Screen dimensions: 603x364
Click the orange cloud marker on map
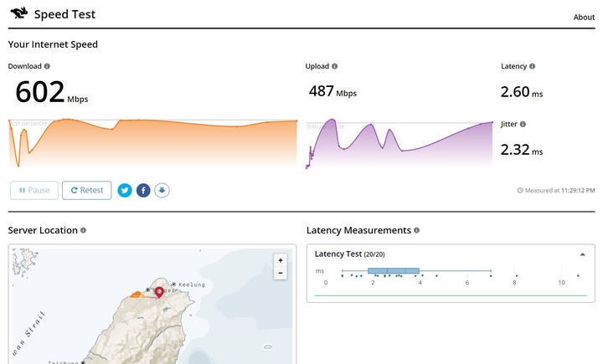[x=137, y=295]
